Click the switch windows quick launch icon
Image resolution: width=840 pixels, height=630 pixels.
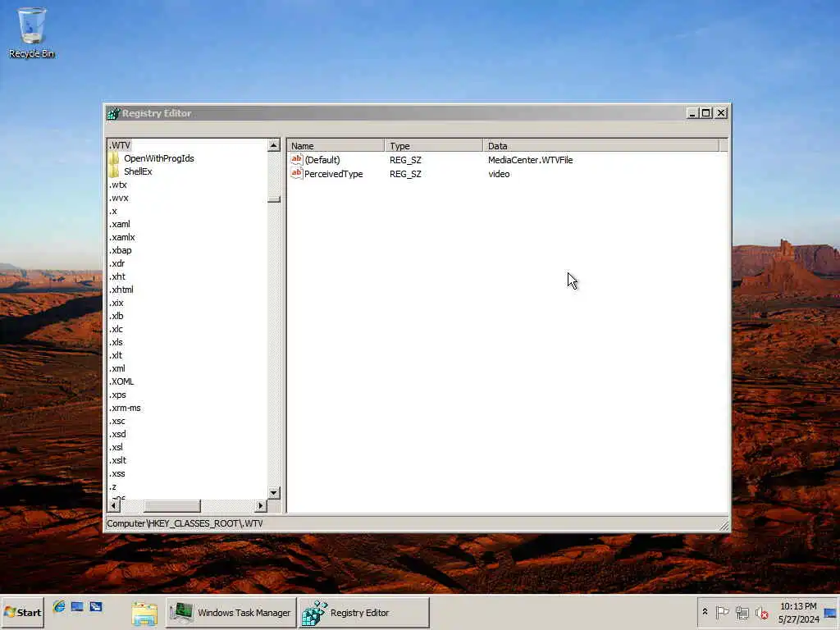96,606
